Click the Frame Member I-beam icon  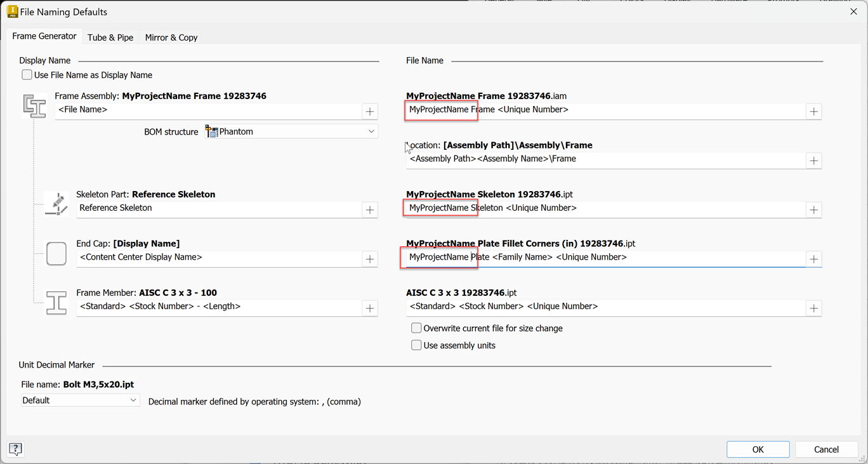[x=56, y=302]
